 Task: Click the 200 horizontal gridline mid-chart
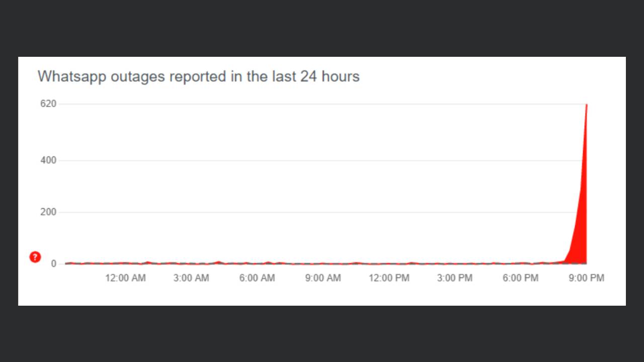(322, 212)
